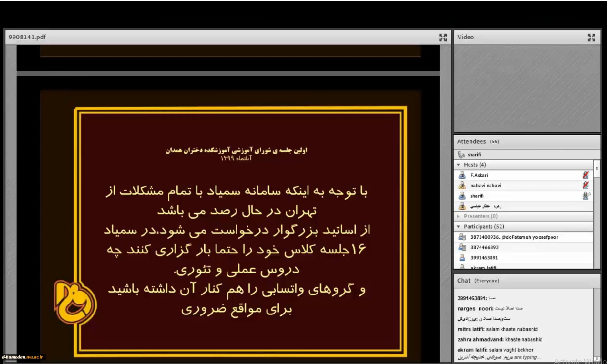Image resolution: width=607 pixels, height=364 pixels.
Task: Click the d-hamedan.tvu.ac.ir watermark link
Action: [23, 357]
